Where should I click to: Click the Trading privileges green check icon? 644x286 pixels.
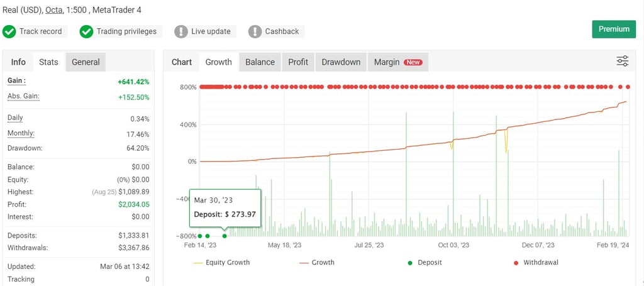tap(86, 31)
